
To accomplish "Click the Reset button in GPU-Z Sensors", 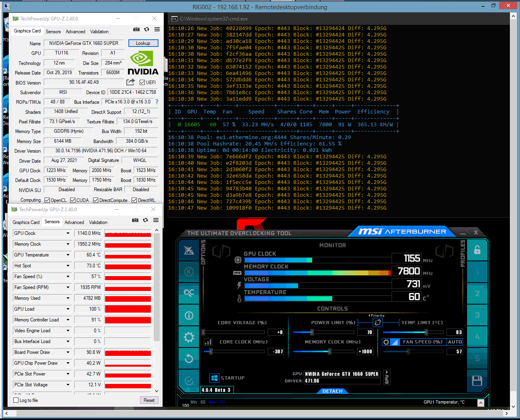I will pyautogui.click(x=149, y=400).
